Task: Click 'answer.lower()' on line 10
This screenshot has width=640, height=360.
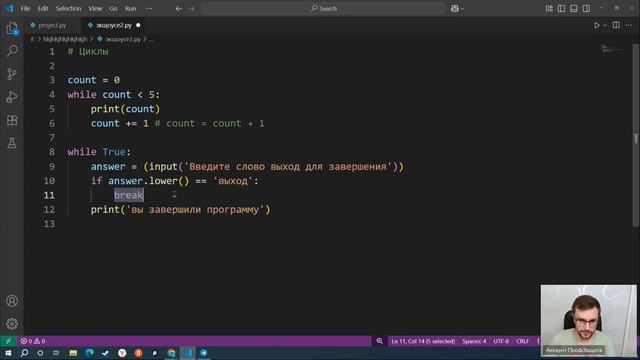Action: coord(149,181)
